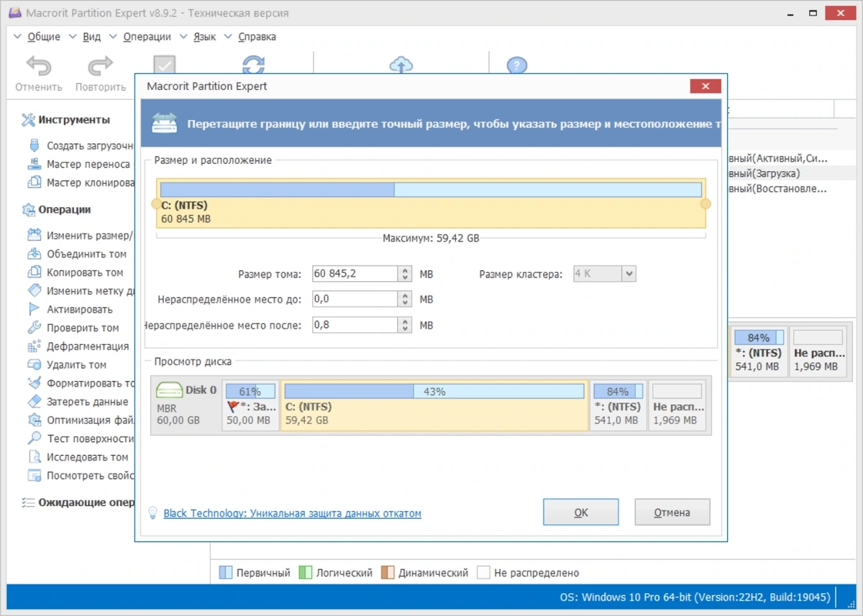Click the refresh arrows toolbar icon
863x616 pixels.
click(x=253, y=65)
